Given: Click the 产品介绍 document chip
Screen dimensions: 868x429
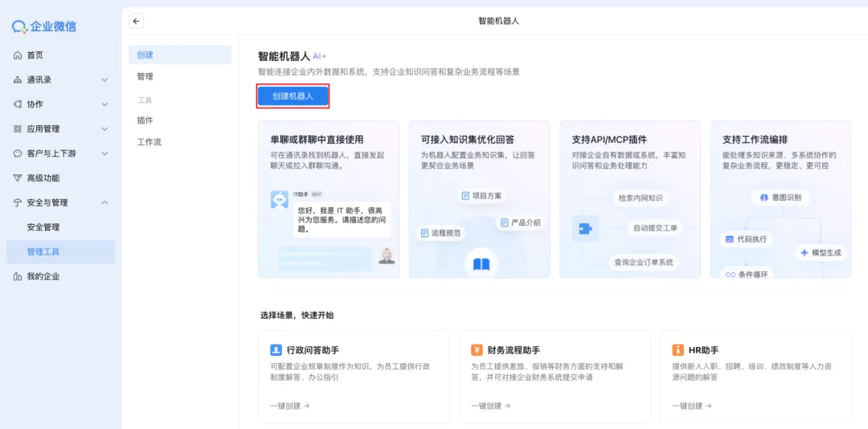Looking at the screenshot, I should coord(521,223).
